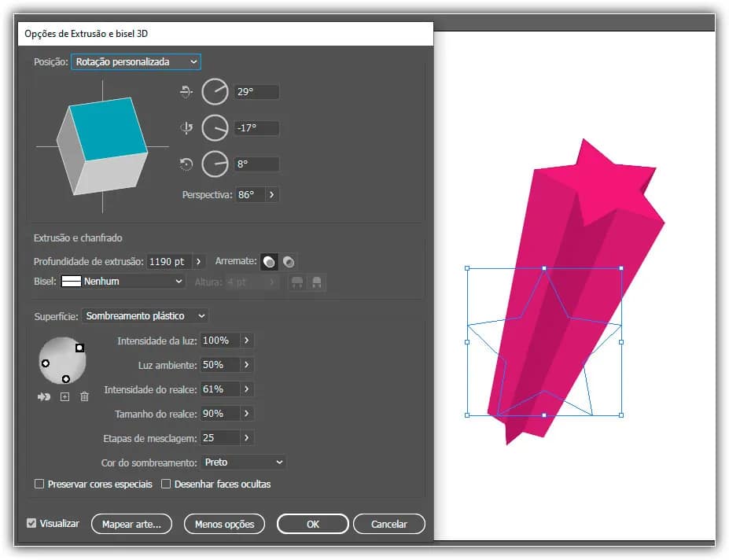Select the square light marker on the lighting sphere
729x560 pixels.
pyautogui.click(x=79, y=348)
